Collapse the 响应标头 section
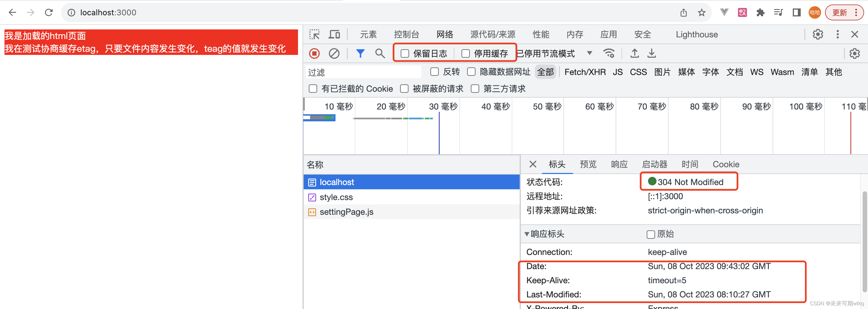The image size is (868, 309). 527,234
